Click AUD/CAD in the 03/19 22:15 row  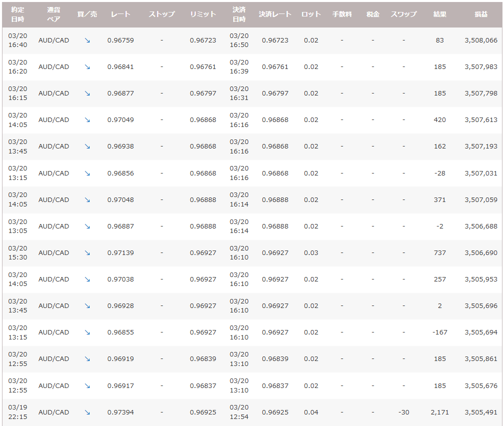54,412
